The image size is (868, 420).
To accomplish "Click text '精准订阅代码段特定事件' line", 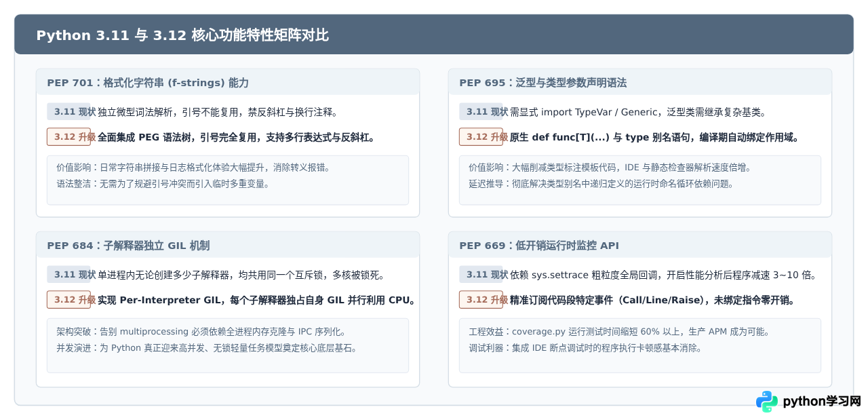I will tap(652, 300).
